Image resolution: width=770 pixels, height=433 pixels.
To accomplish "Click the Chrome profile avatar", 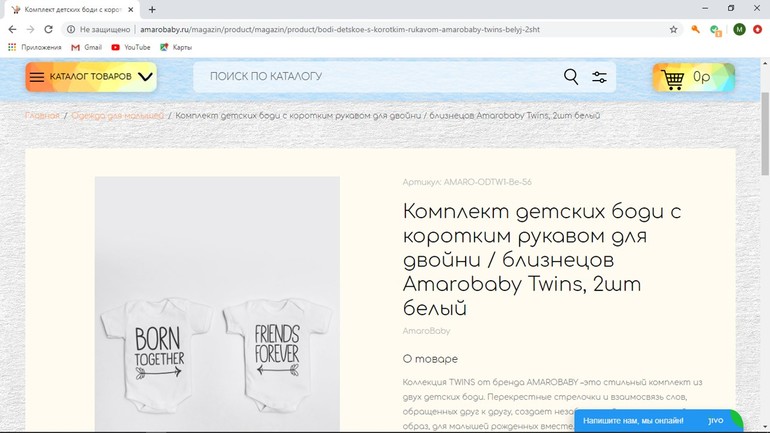I will tap(739, 30).
